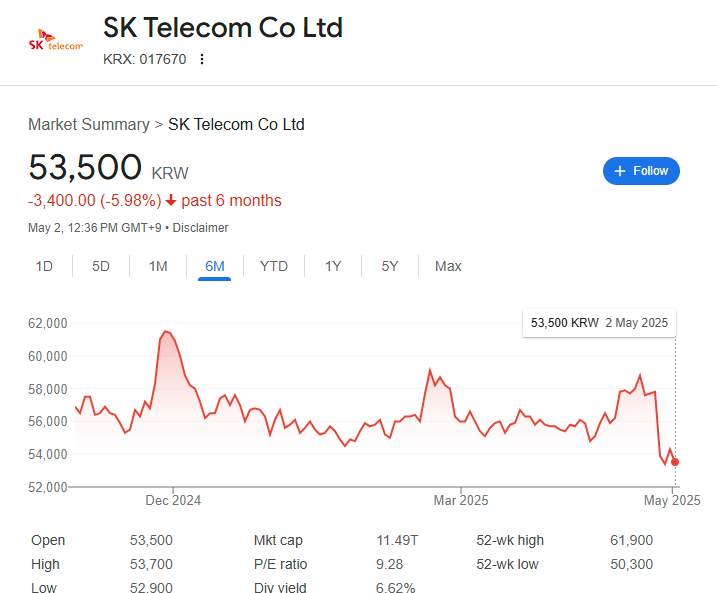Select the 1Y time range tab

pos(333,266)
